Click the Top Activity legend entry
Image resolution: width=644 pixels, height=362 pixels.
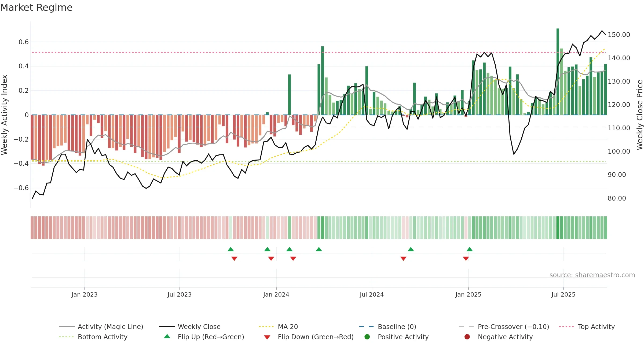tap(587, 327)
